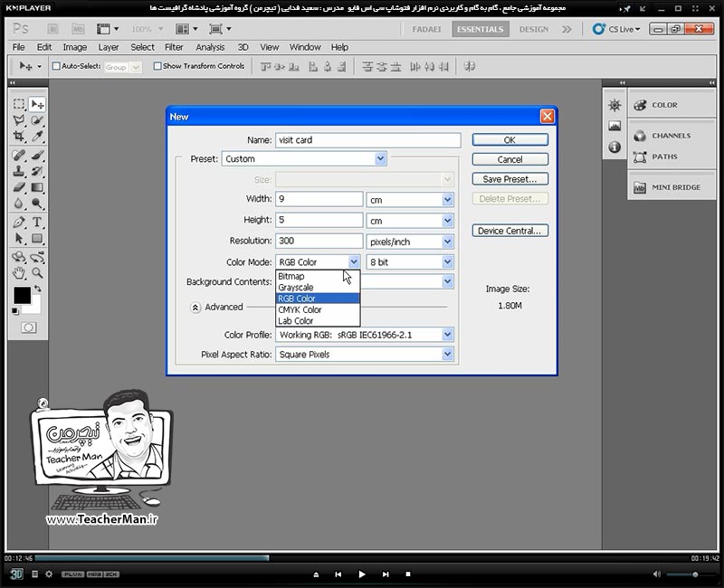Play the video in KMPlayer
This screenshot has width=724, height=588.
(361, 574)
